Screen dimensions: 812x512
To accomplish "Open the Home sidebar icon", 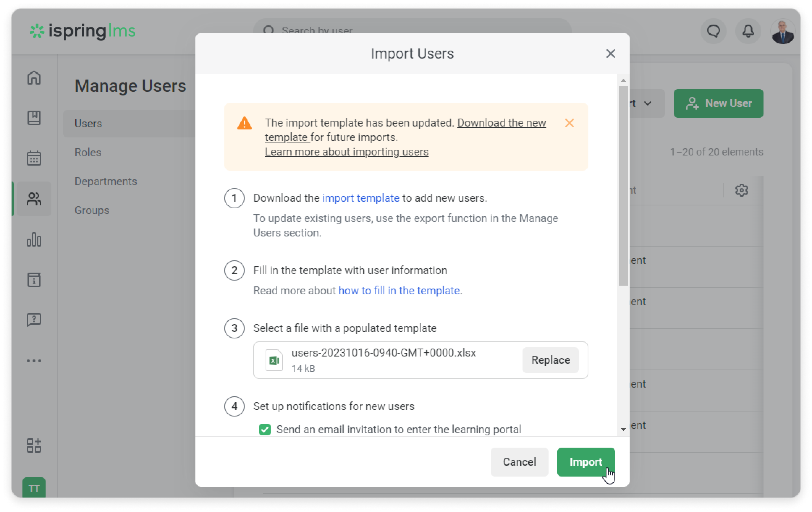I will coord(34,78).
